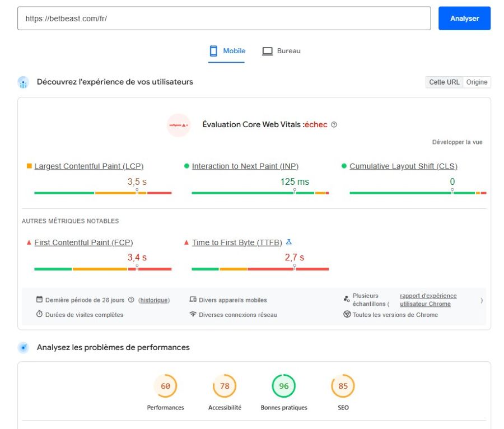Viewport: 504px width, 429px height.
Task: Click the orange square LCP status icon
Action: [29, 166]
